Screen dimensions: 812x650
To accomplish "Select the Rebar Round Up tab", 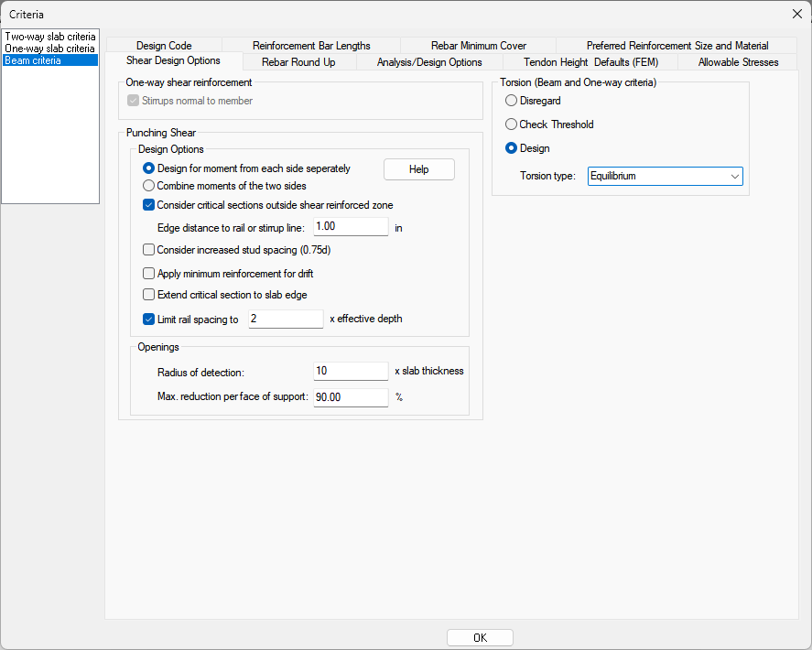I will (298, 62).
